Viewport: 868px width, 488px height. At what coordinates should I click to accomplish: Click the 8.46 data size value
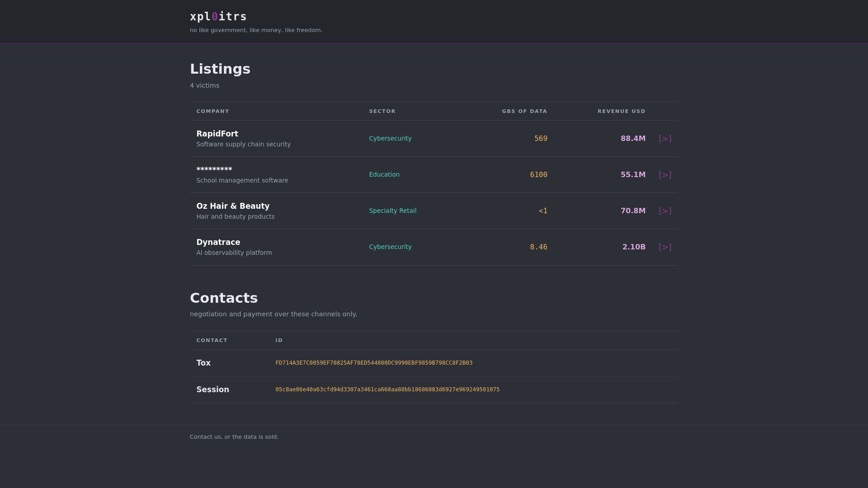[538, 247]
